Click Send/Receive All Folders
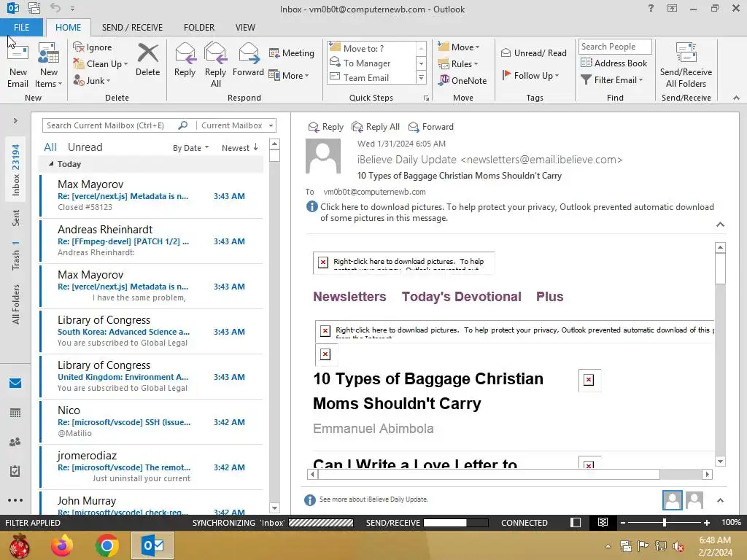 686,65
